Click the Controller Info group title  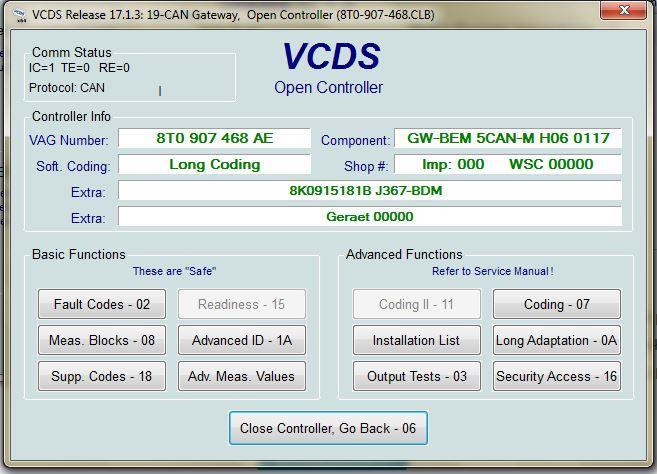coord(71,117)
